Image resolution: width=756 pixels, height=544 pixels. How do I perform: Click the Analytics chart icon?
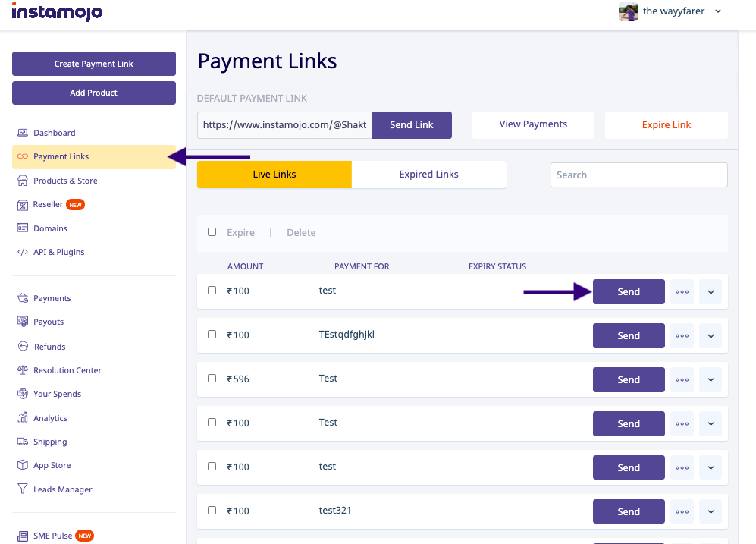pyautogui.click(x=23, y=417)
